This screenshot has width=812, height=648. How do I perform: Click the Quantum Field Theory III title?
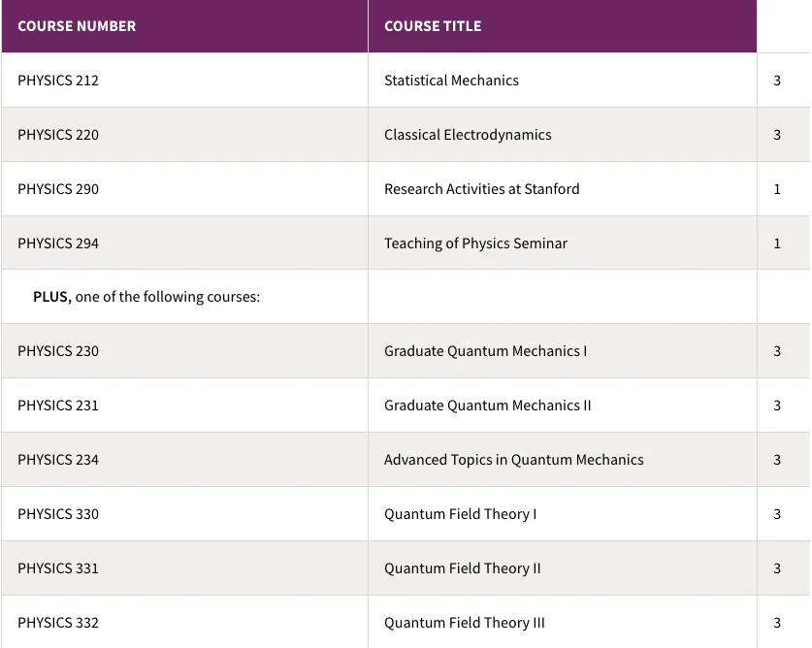[464, 623]
